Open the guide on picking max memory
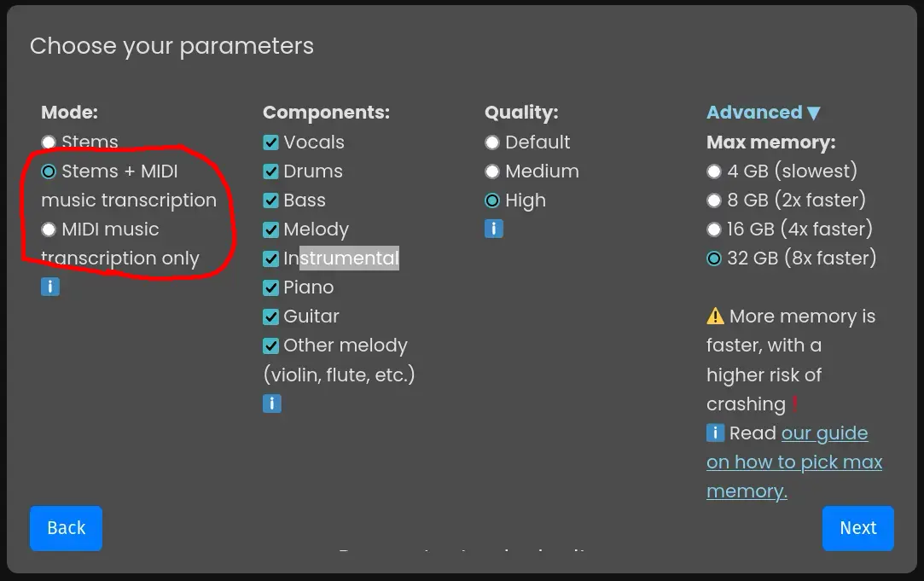924x581 pixels. (x=793, y=462)
